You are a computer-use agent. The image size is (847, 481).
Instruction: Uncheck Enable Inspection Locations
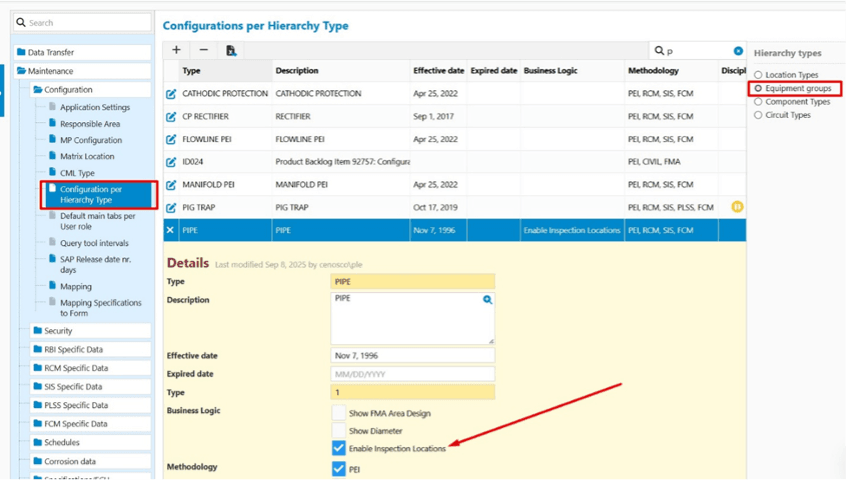[x=339, y=448]
